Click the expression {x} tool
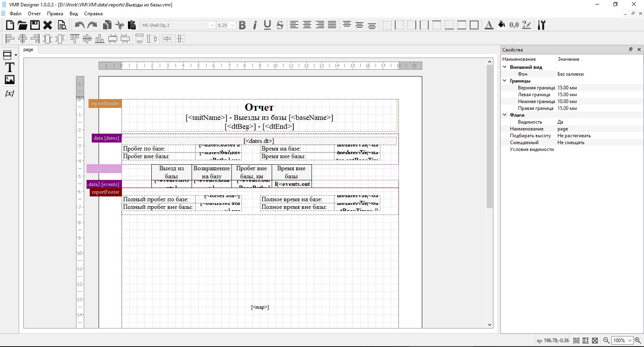The image size is (644, 347). click(10, 93)
